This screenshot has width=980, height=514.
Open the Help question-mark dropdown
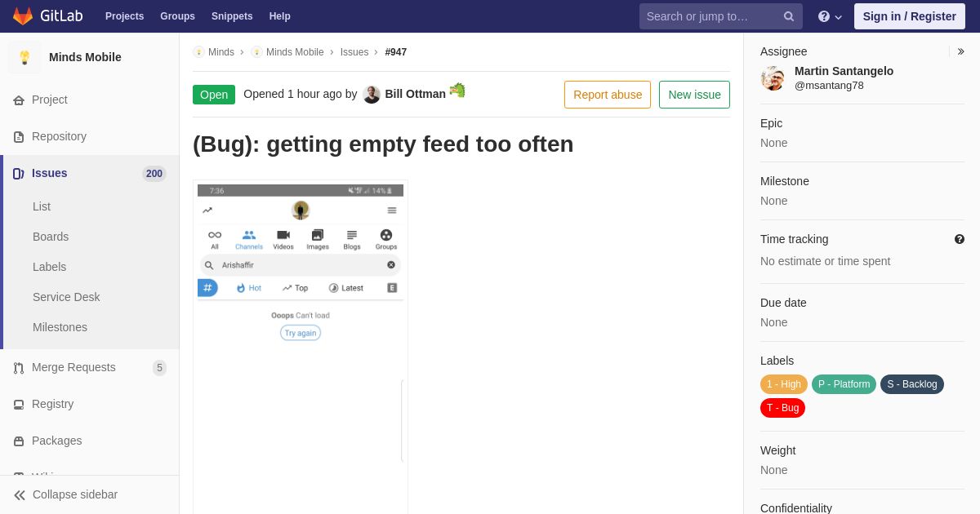click(830, 16)
